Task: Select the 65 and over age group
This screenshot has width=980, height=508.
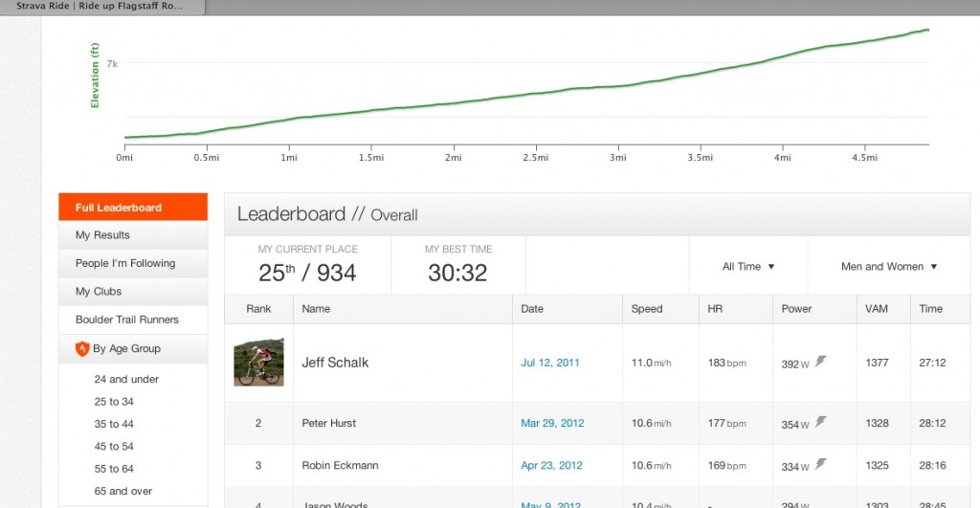Action: click(123, 491)
